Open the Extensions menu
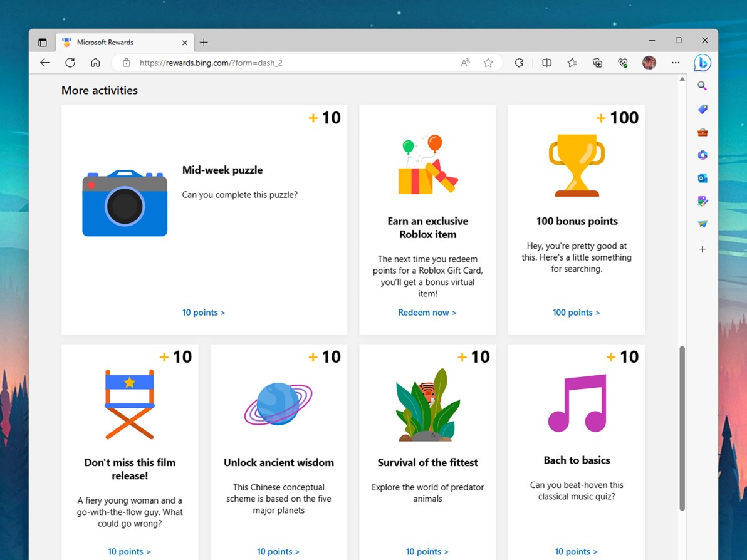 tap(518, 63)
